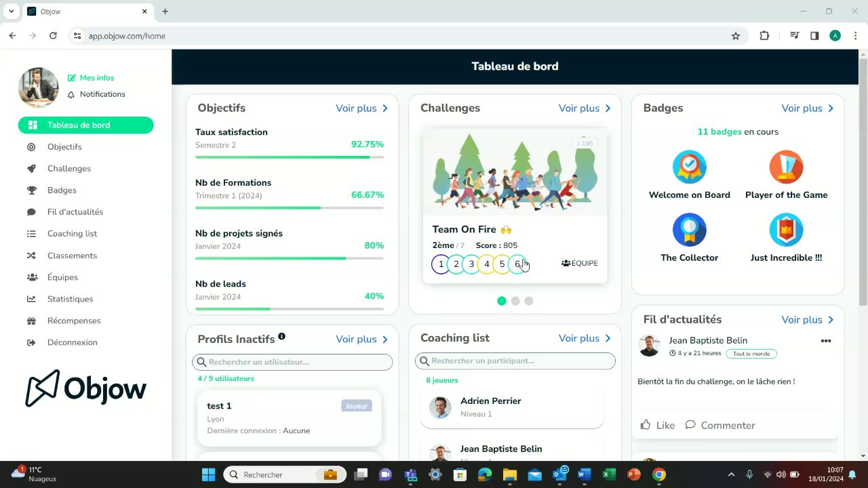Launch Excel from the taskbar
The height and width of the screenshot is (488, 868).
(x=608, y=474)
